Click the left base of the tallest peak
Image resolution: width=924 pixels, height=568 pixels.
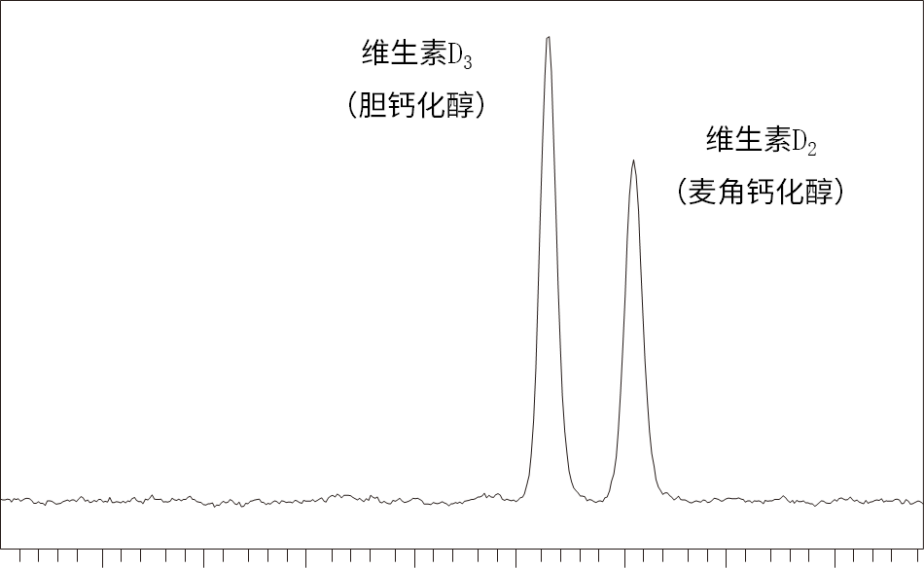[x=523, y=497]
